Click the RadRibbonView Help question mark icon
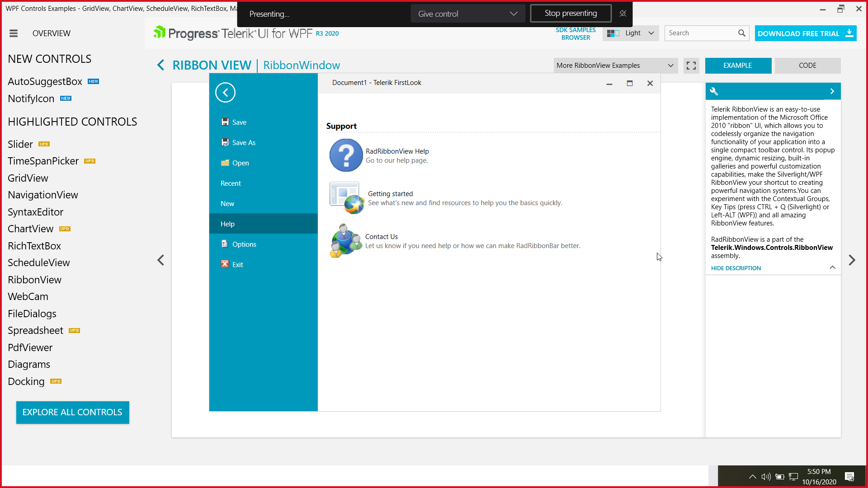The height and width of the screenshot is (488, 868). tap(346, 155)
